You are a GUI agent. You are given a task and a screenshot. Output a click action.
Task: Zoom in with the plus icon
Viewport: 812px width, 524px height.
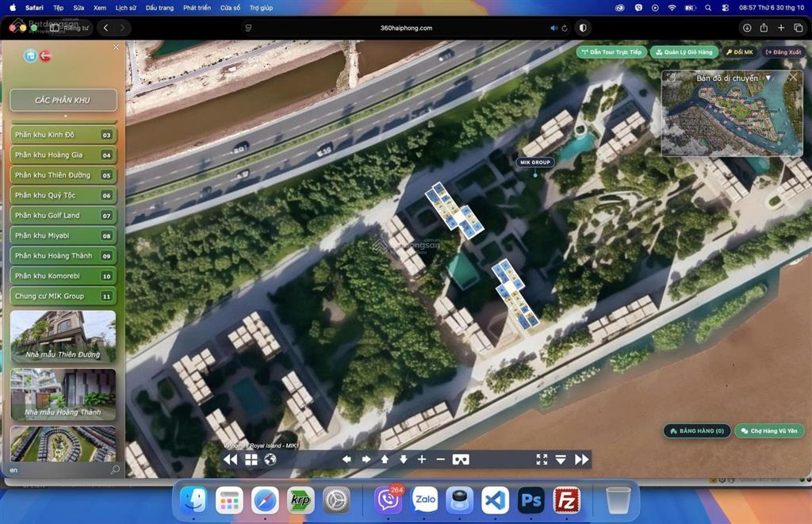click(422, 459)
